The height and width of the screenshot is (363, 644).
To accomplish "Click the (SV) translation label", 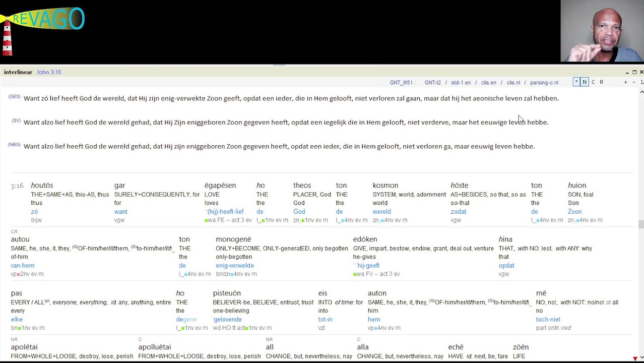I will [16, 121].
